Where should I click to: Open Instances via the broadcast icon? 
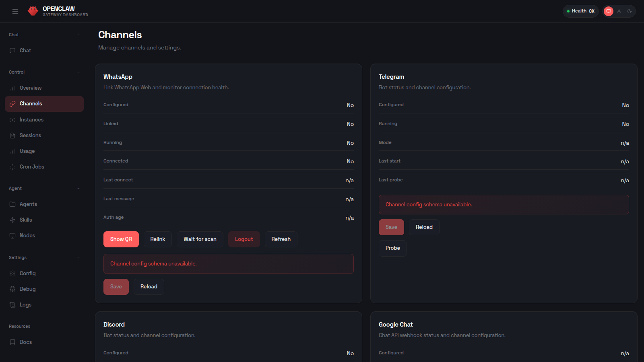(x=12, y=119)
